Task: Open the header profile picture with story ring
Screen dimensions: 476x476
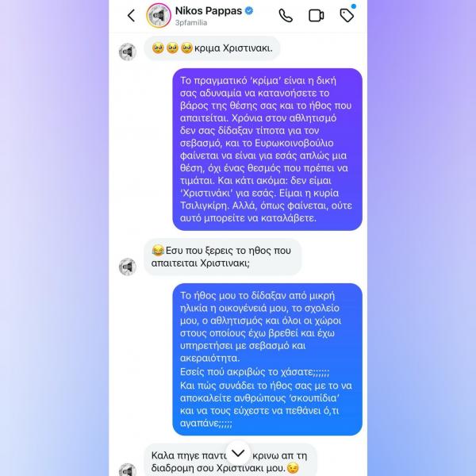Action: (x=159, y=16)
